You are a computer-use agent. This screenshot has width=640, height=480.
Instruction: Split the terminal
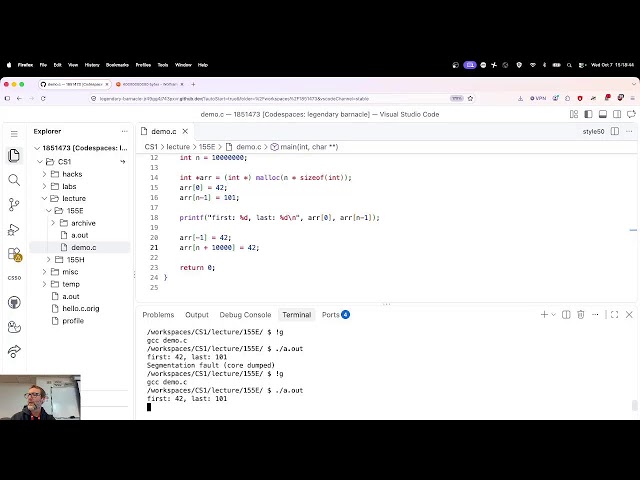tap(566, 315)
